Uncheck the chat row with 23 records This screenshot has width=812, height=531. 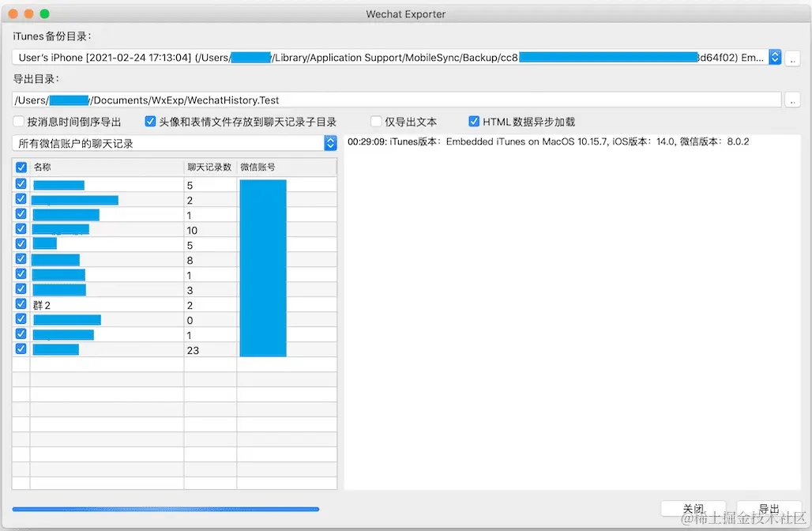click(x=21, y=349)
